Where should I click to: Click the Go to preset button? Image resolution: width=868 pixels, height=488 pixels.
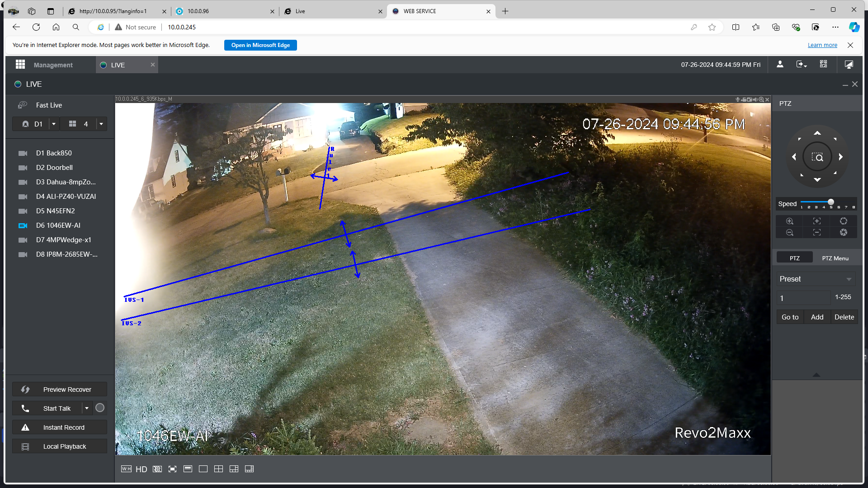[790, 317]
